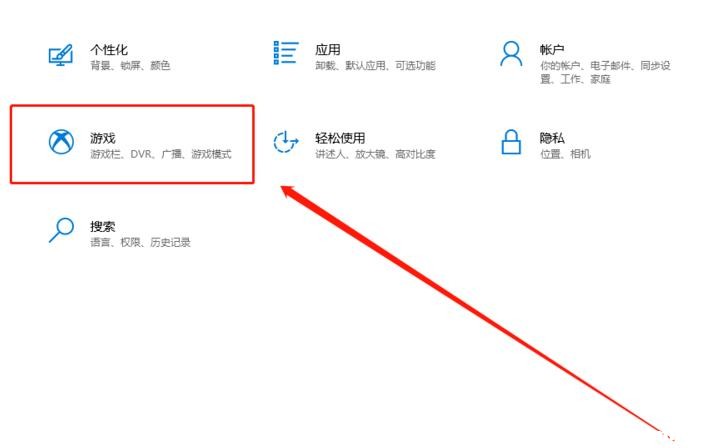Open the 个性化 settings title

click(x=109, y=49)
